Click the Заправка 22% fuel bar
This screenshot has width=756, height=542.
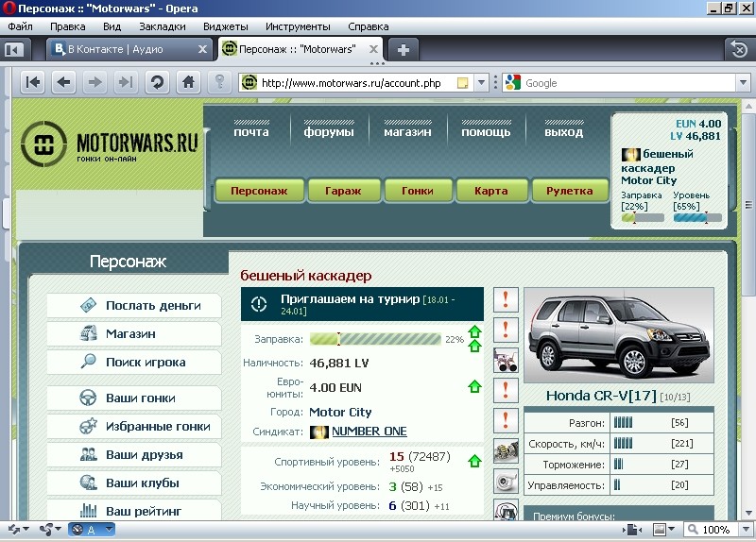pyautogui.click(x=375, y=339)
